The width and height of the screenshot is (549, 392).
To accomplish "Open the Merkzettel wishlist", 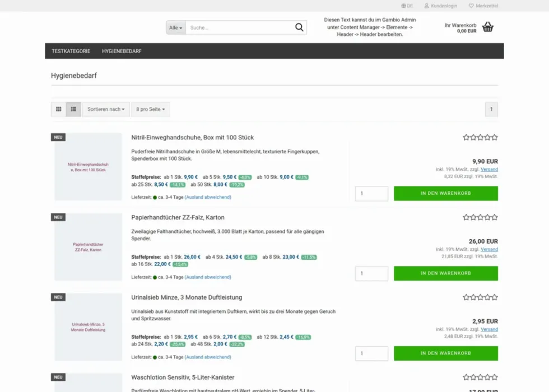I will (483, 6).
